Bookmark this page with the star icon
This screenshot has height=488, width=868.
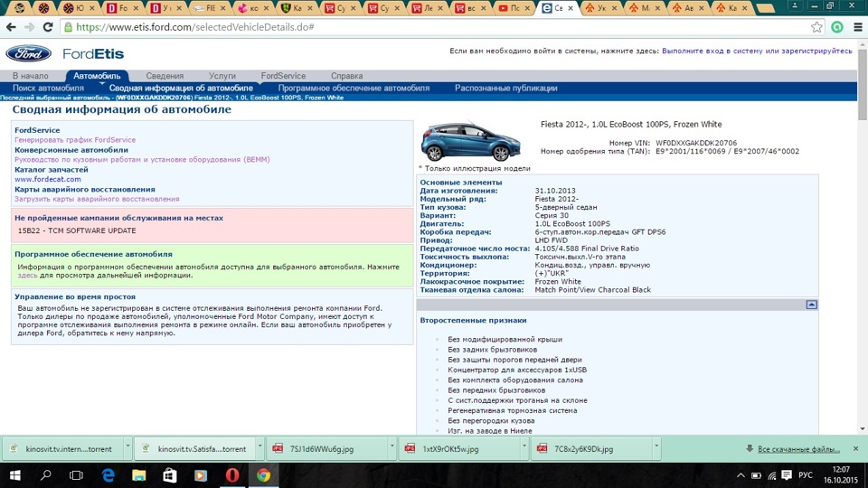pos(816,27)
